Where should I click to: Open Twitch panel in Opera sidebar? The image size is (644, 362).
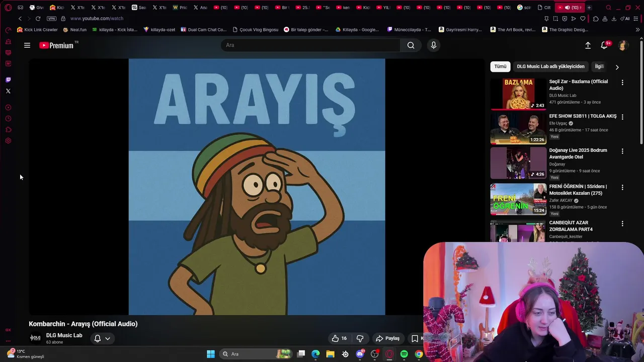(8, 79)
